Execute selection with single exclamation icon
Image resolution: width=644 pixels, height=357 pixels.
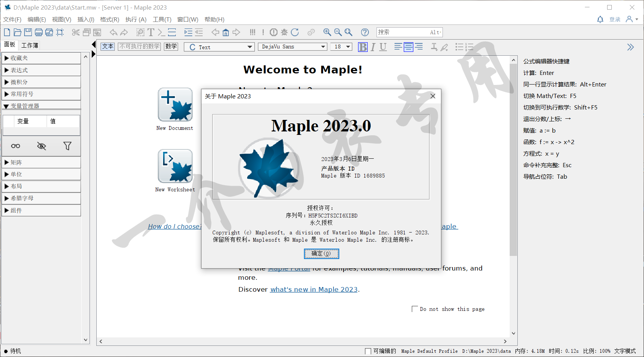coord(263,32)
